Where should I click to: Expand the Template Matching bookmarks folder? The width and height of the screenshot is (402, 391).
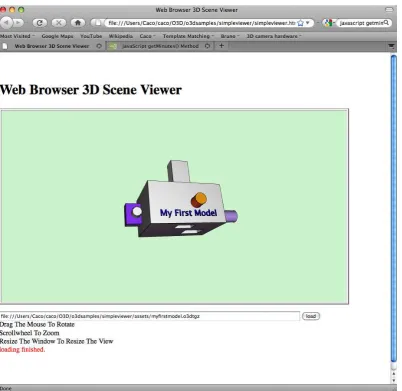pos(188,36)
